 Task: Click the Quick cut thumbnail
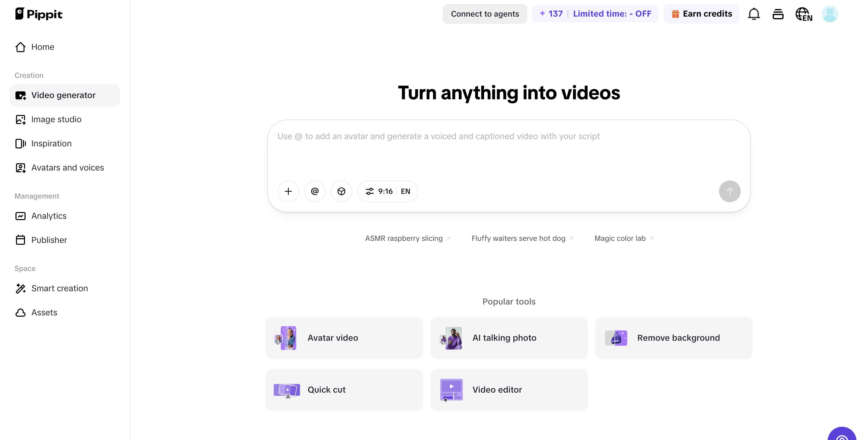287,391
